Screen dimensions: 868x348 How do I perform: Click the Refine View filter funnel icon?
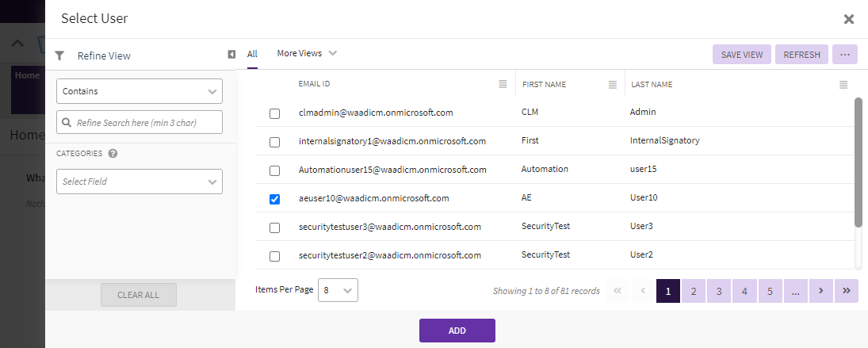click(x=59, y=55)
